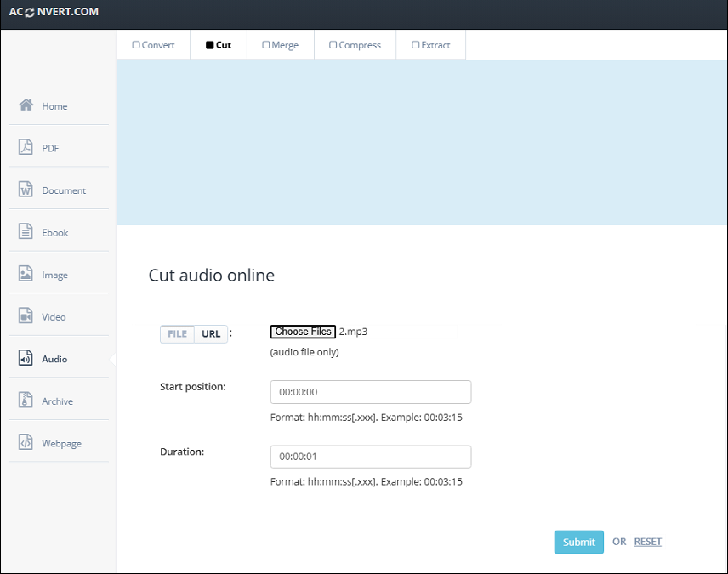728x574 pixels.
Task: Click the Cut audio online heading
Action: point(211,276)
